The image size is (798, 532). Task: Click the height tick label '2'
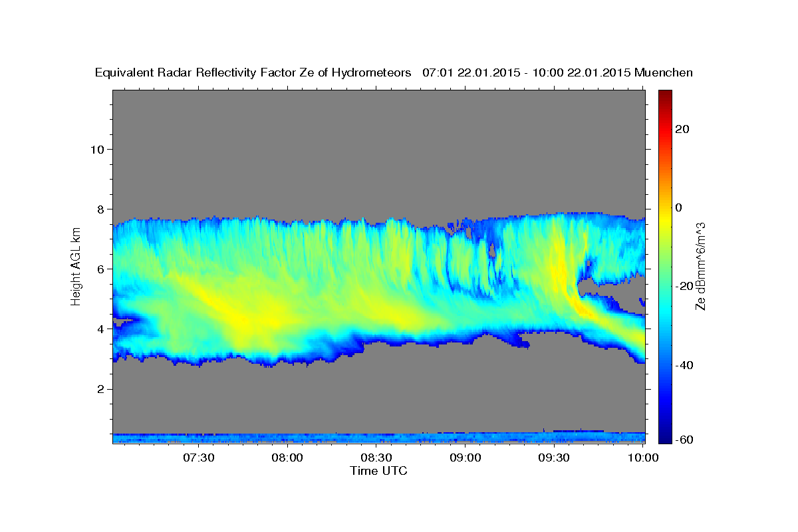99,389
